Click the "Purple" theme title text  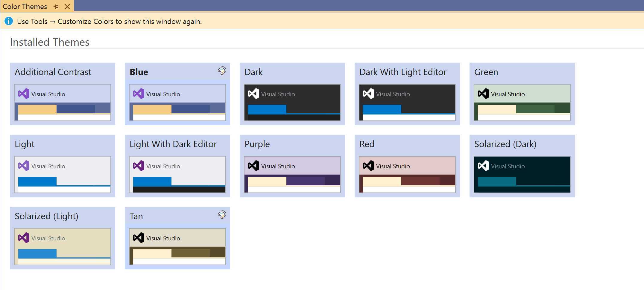(257, 144)
